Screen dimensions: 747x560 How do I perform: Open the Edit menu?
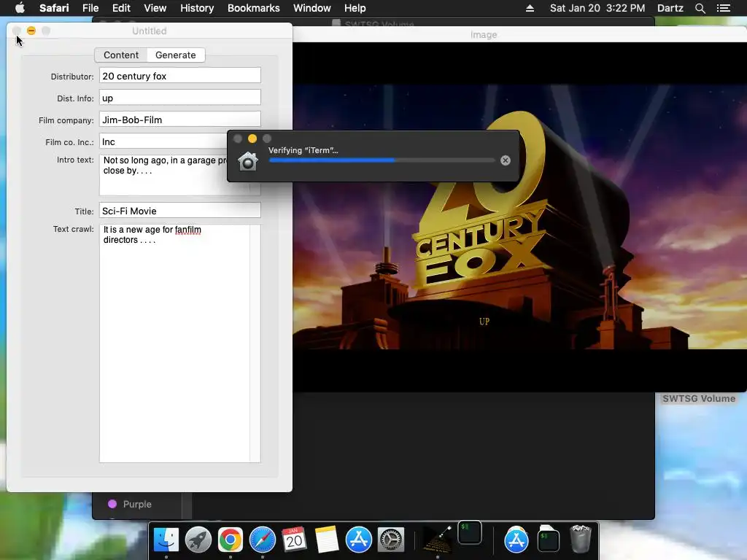tap(121, 8)
